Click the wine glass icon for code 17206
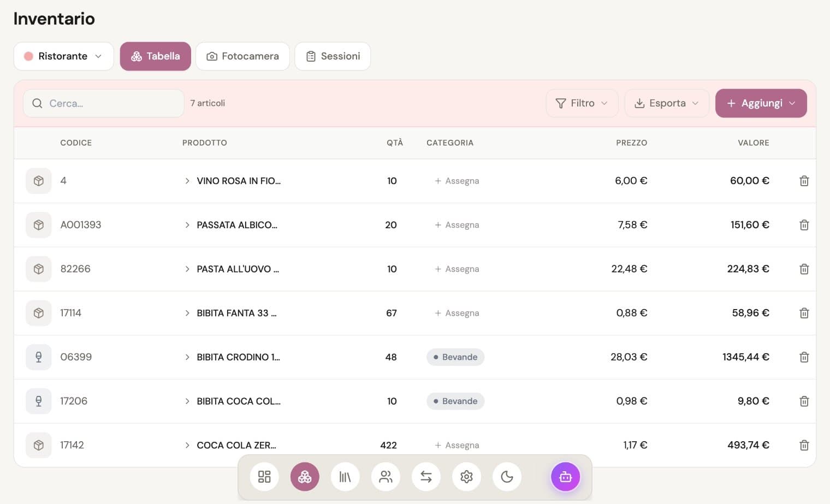 pos(39,401)
